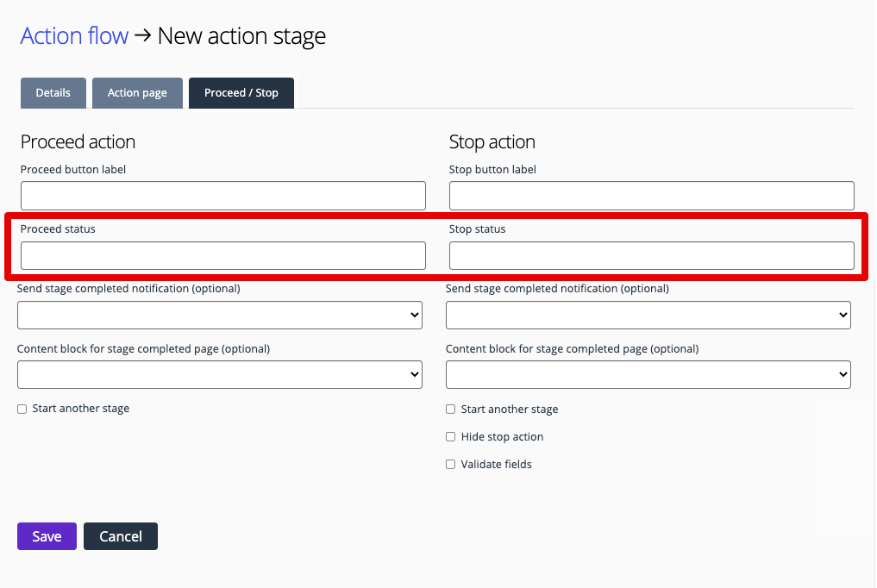Open Content block dropdown under Proceed action
This screenshot has width=877, height=588.
click(220, 374)
